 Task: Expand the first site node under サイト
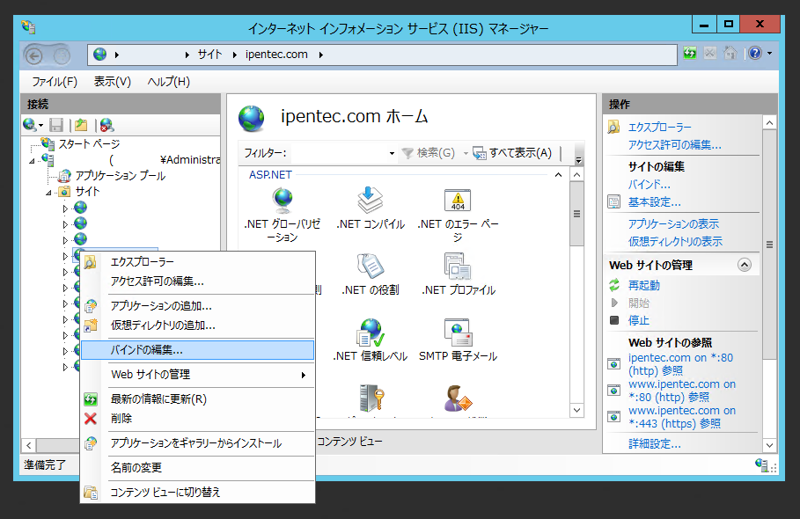point(65,209)
